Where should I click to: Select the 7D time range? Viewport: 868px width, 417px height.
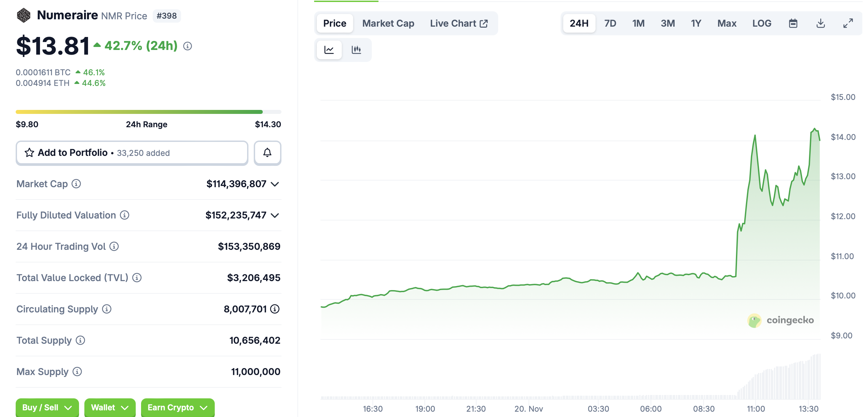click(610, 23)
